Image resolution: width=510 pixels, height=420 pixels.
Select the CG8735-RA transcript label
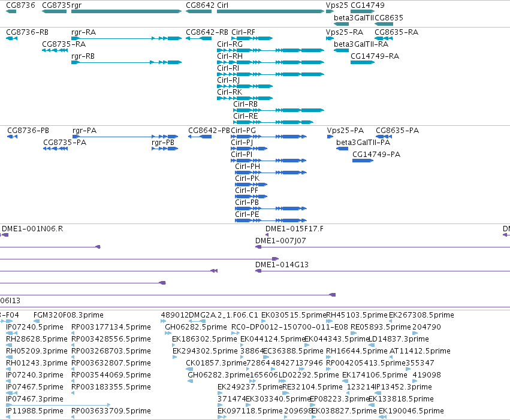tap(64, 44)
